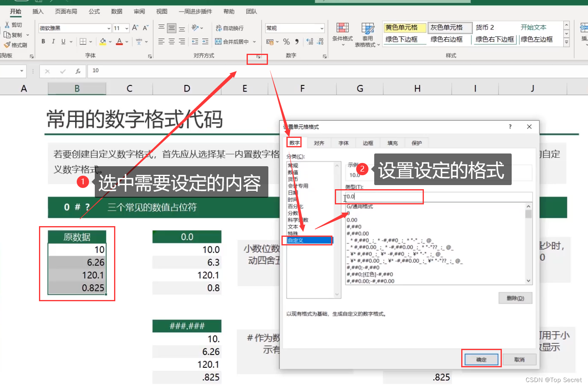588x387 pixels.
Task: Open the Page Layout (页面布局) tab
Action: tap(66, 11)
